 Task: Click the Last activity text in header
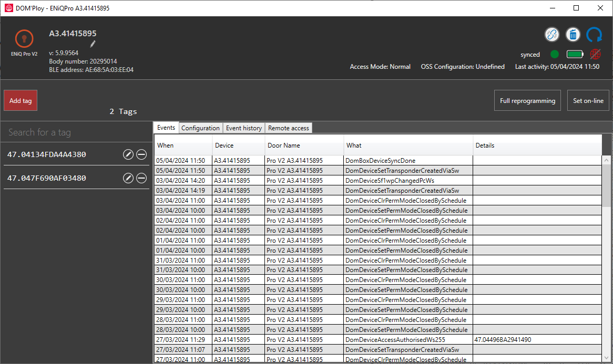pyautogui.click(x=557, y=67)
